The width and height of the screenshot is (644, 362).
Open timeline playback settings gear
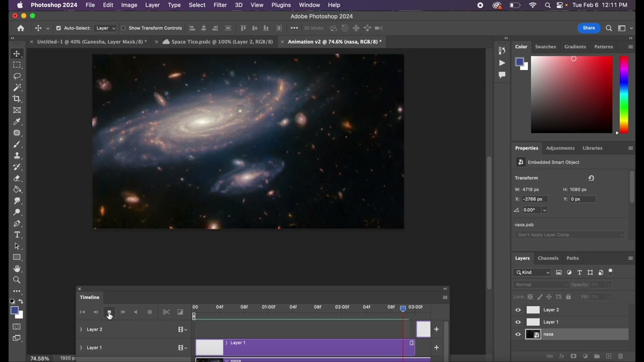point(149,312)
